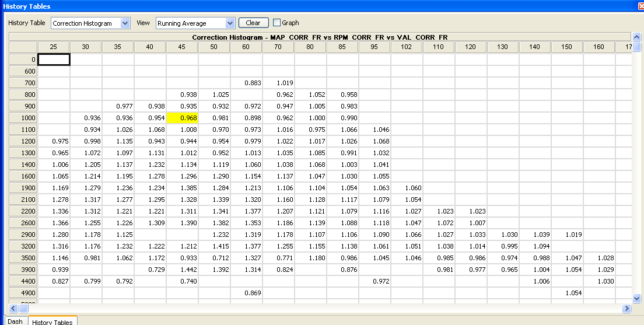The width and height of the screenshot is (644, 325).
Task: Click column header 25
Action: pyautogui.click(x=54, y=47)
